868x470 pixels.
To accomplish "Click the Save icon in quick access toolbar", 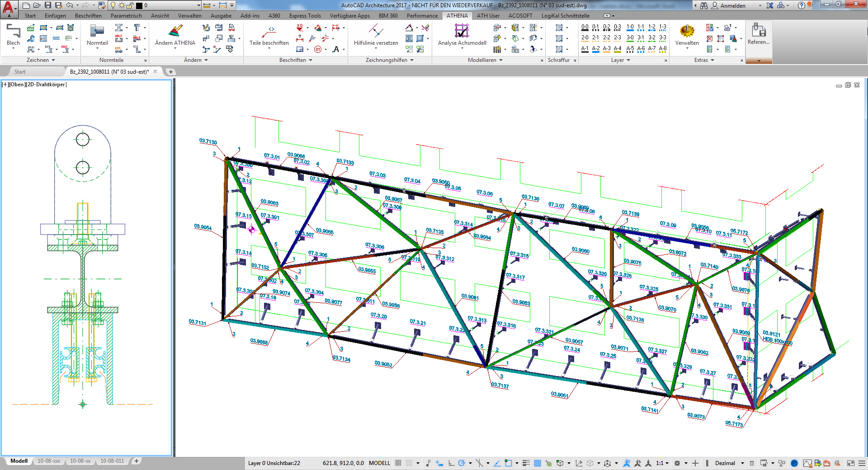I will pyautogui.click(x=48, y=5).
